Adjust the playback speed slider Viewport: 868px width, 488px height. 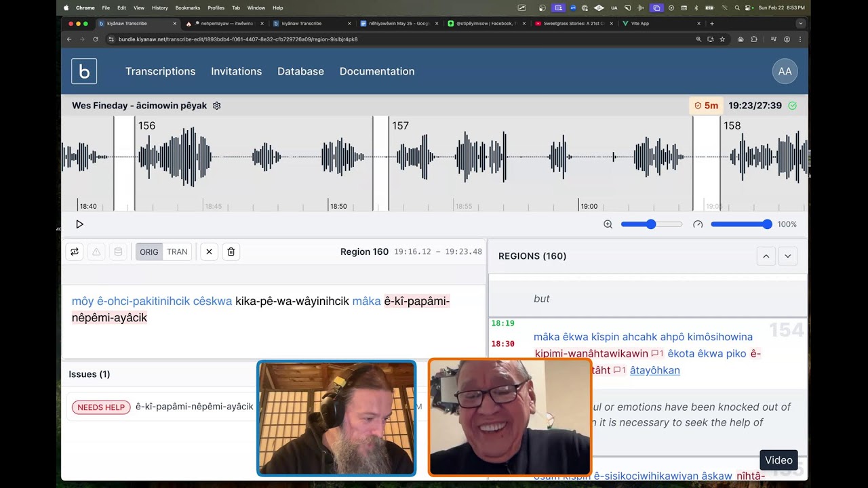point(741,224)
